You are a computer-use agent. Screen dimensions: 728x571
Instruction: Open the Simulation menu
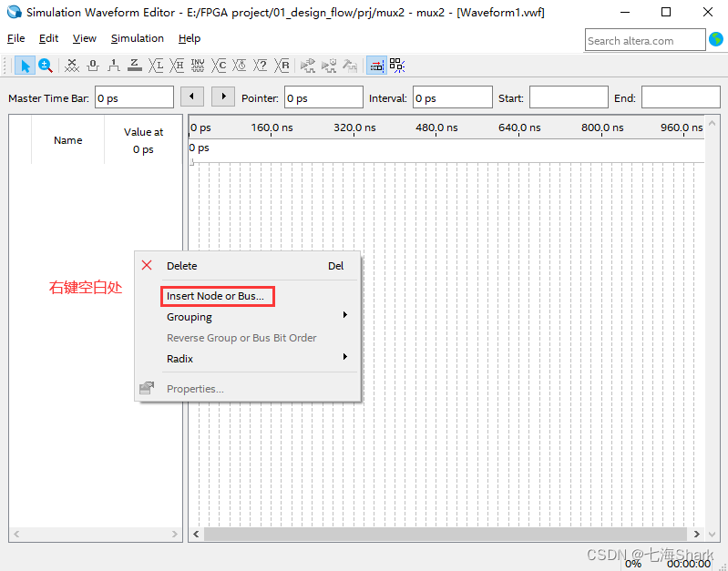(137, 38)
